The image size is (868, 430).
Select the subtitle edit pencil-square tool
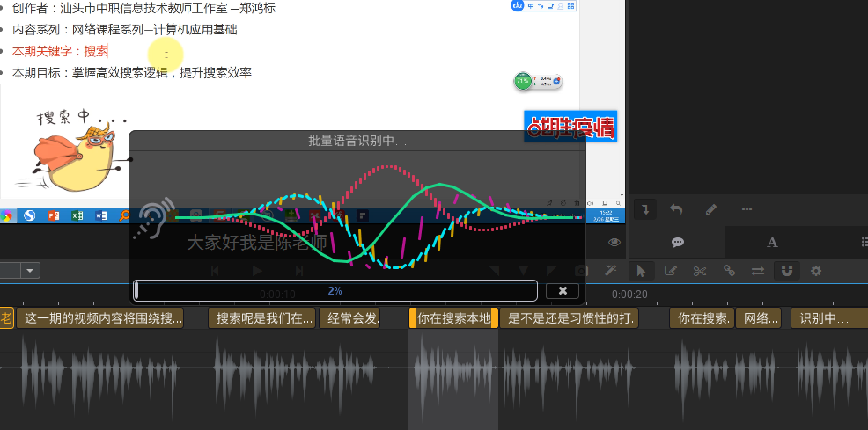point(671,271)
